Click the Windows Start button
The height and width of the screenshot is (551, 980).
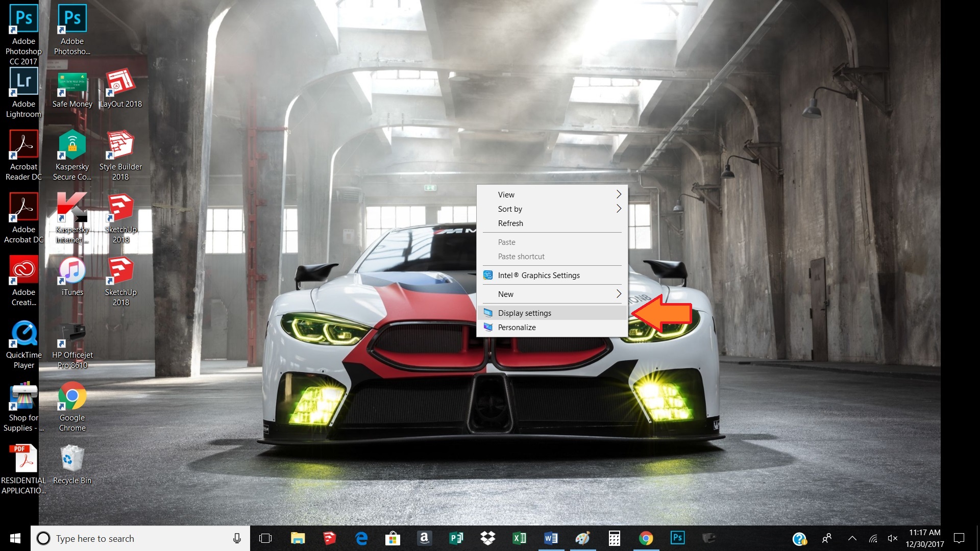15,538
